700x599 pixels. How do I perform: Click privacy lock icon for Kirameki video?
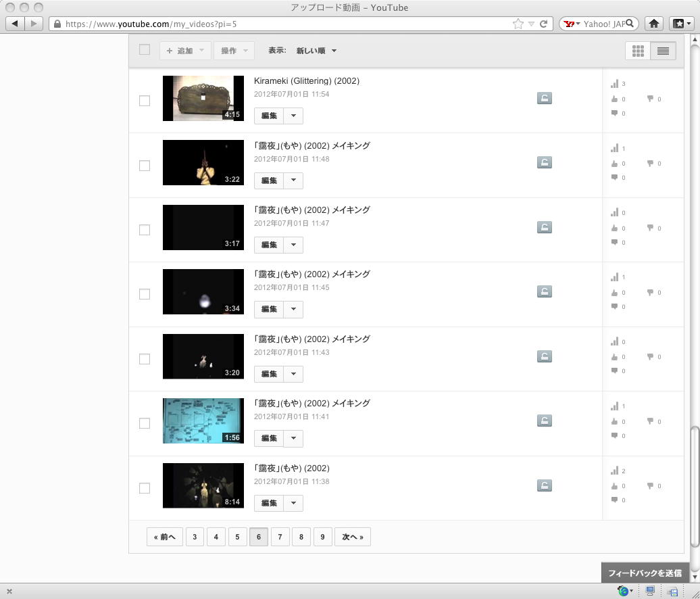coord(544,98)
